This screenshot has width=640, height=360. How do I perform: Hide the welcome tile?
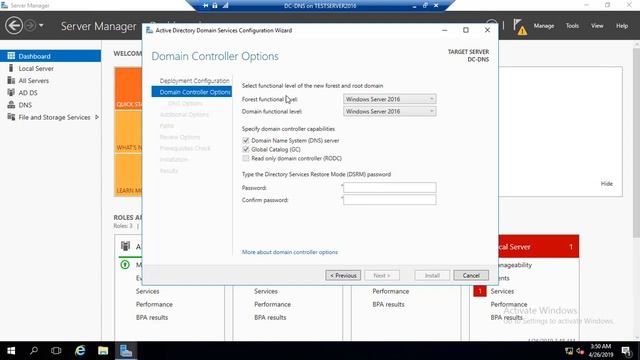pyautogui.click(x=607, y=184)
